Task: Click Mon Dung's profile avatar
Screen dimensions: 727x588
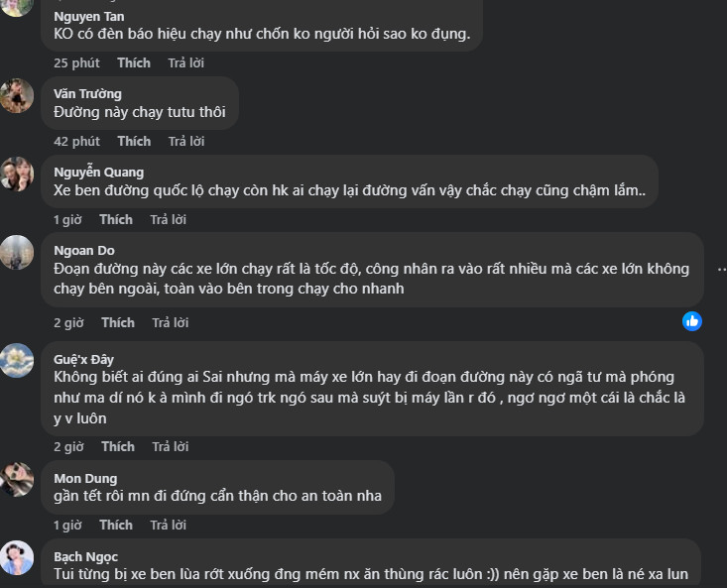Action: [17, 480]
